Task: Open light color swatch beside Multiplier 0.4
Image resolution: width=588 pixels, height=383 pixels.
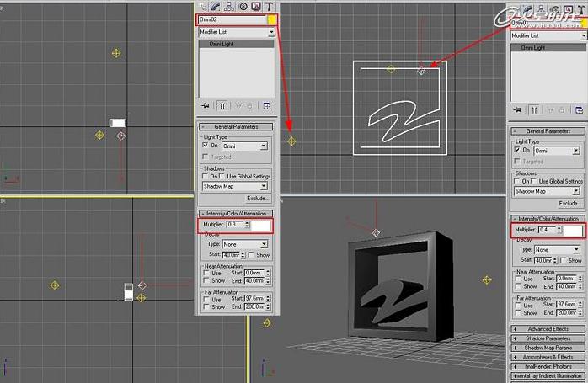Action: pos(573,230)
